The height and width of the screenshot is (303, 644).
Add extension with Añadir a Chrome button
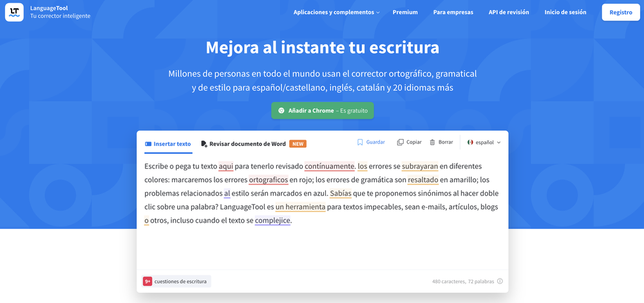(323, 111)
